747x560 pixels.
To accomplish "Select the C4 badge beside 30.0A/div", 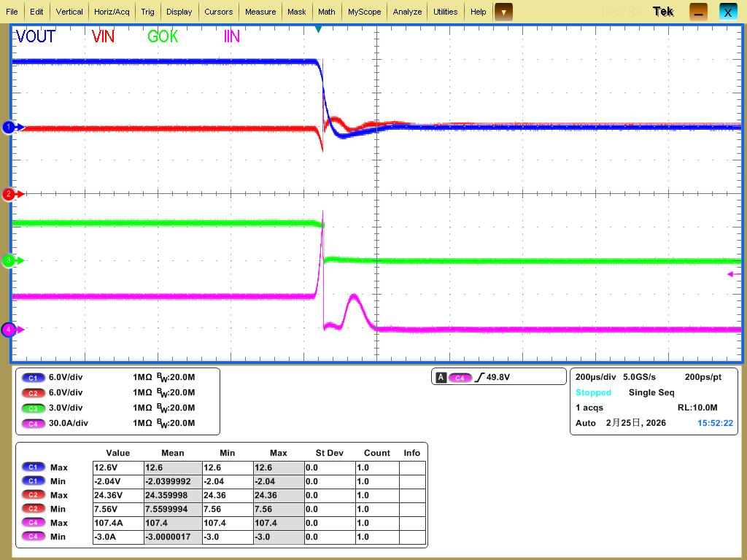I will pyautogui.click(x=33, y=424).
